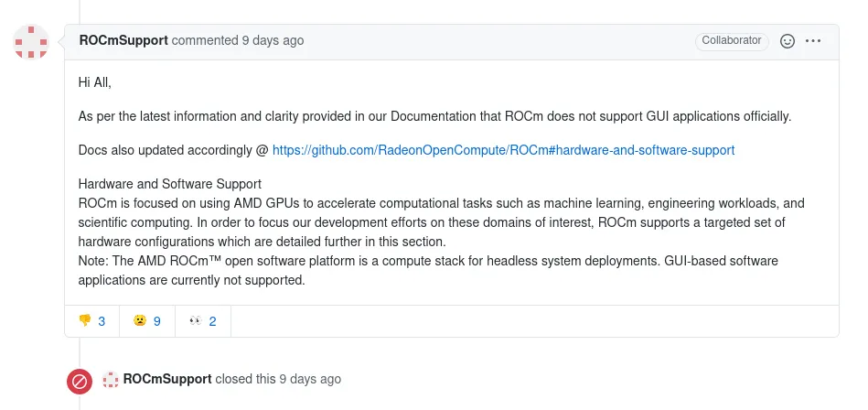Toggle the confused face reaction
The height and width of the screenshot is (410, 868).
tap(147, 320)
